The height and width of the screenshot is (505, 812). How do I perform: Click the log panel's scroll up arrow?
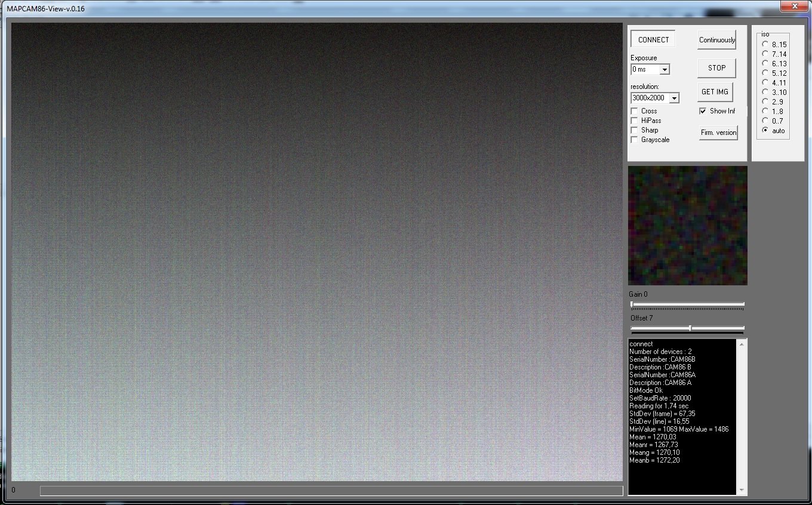[x=742, y=344]
